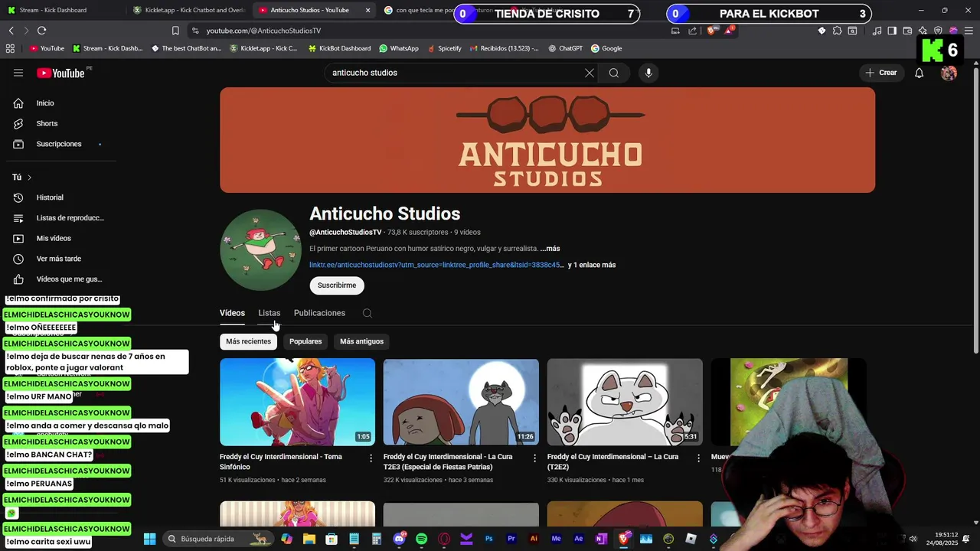980x551 pixels.
Task: Open YouTube notifications bell
Action: click(x=919, y=73)
